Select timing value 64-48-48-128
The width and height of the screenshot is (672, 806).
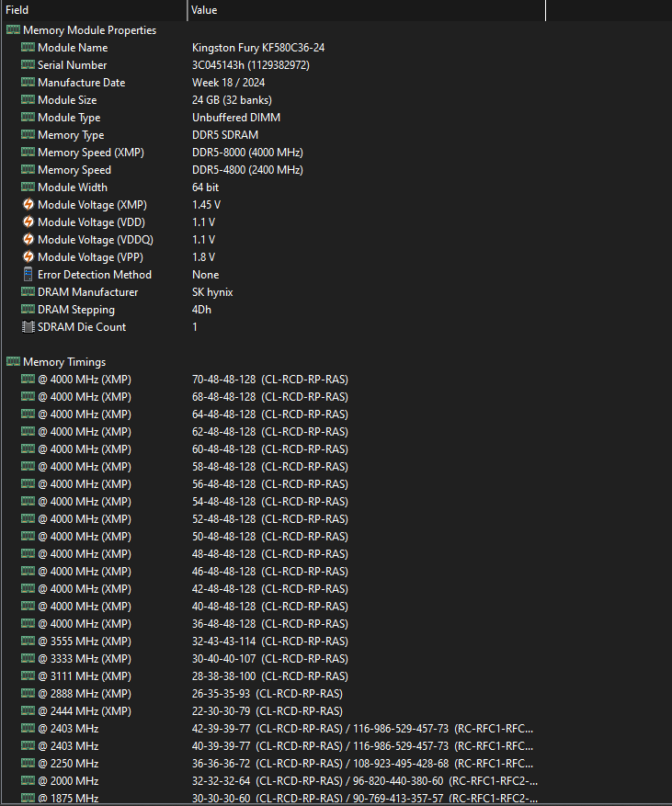tap(223, 414)
